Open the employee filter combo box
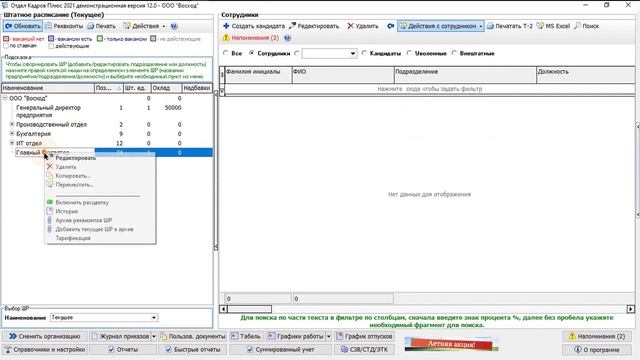 point(329,53)
